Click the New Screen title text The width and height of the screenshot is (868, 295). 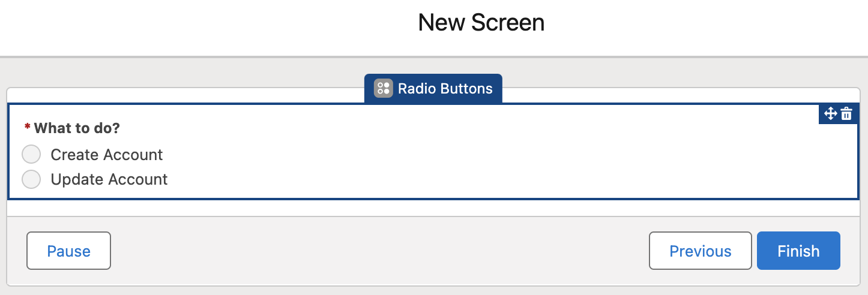[481, 23]
